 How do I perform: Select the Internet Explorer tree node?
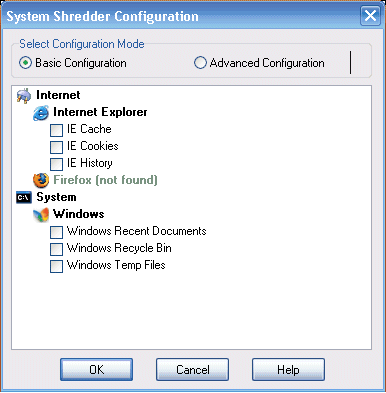(100, 112)
